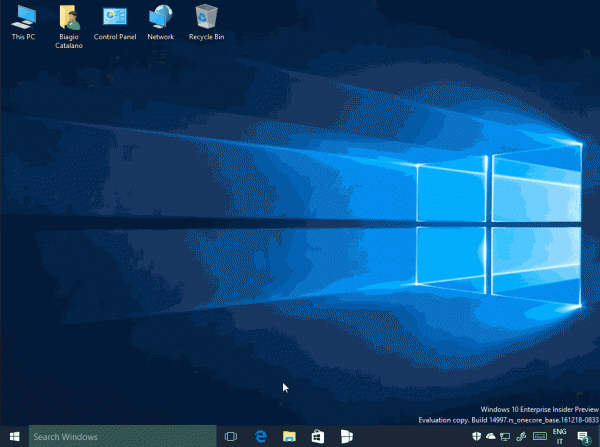Image resolution: width=600 pixels, height=447 pixels.
Task: Select the Biagio Catalano user folder icon
Action: pos(69,27)
